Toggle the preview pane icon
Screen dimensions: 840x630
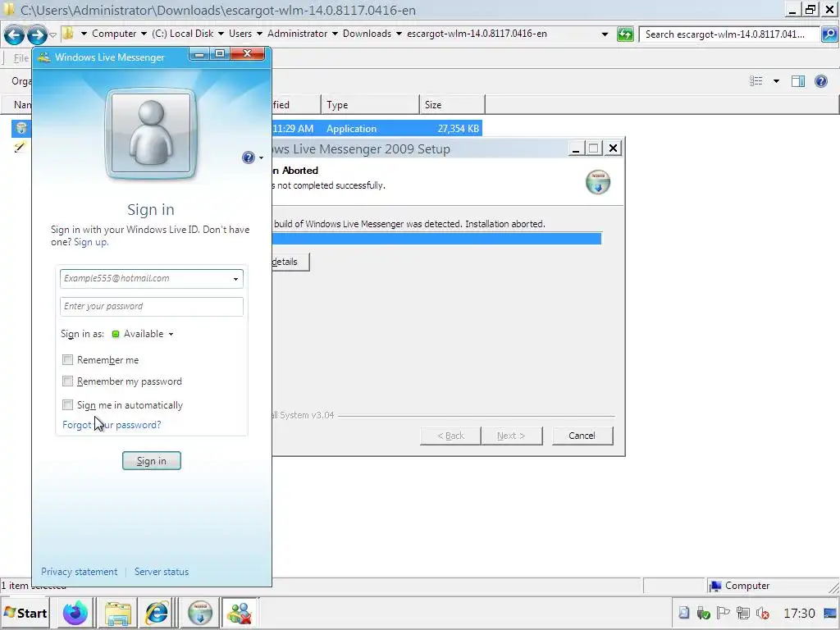tap(798, 81)
